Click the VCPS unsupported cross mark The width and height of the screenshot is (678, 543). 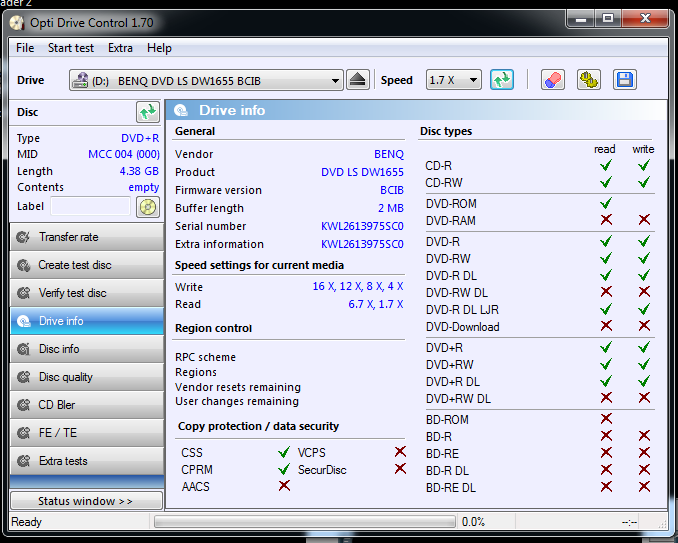click(400, 452)
